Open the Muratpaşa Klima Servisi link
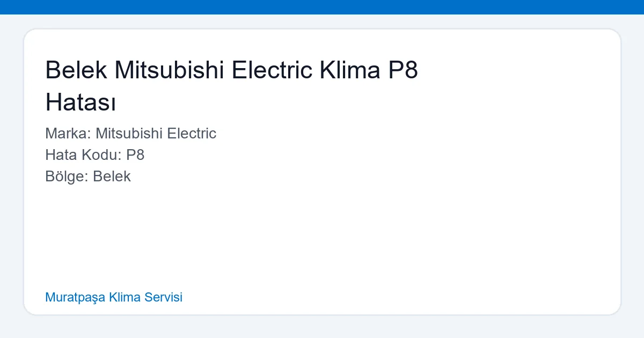644x338 pixels. pyautogui.click(x=114, y=297)
